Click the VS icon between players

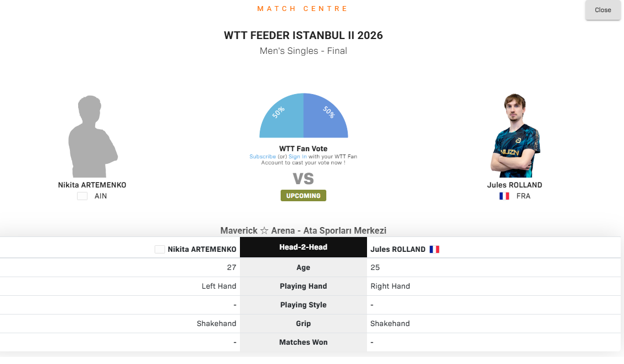click(303, 179)
